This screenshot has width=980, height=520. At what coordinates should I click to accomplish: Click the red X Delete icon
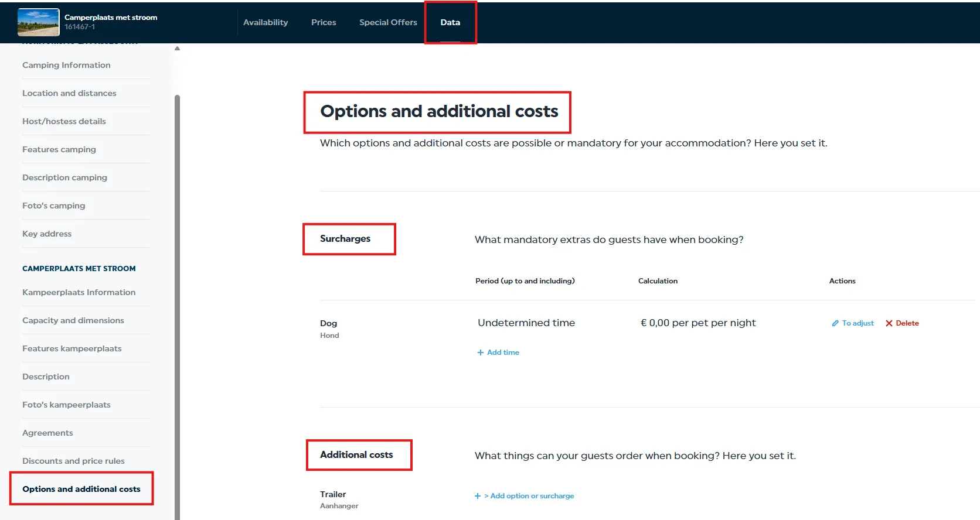click(889, 323)
